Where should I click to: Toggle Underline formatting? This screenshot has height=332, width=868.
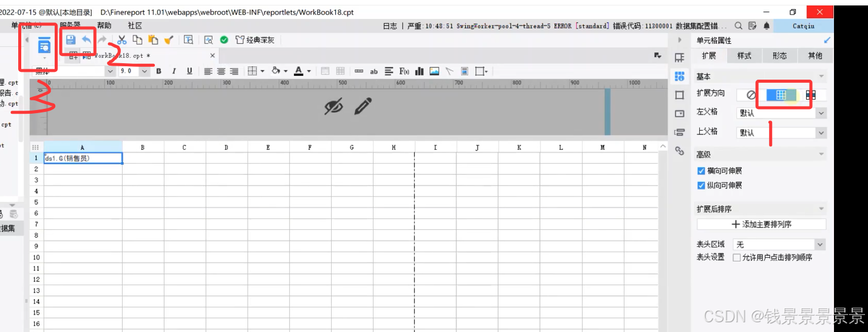coord(190,71)
